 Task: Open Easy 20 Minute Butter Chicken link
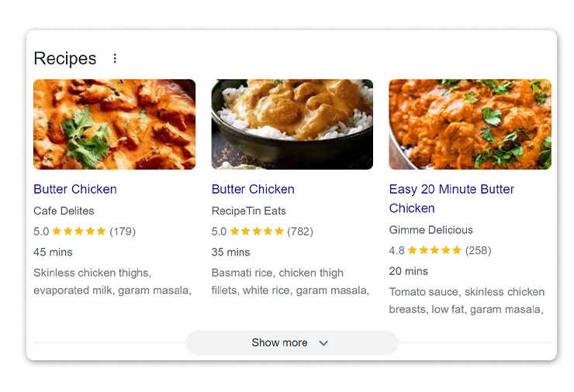point(451,198)
